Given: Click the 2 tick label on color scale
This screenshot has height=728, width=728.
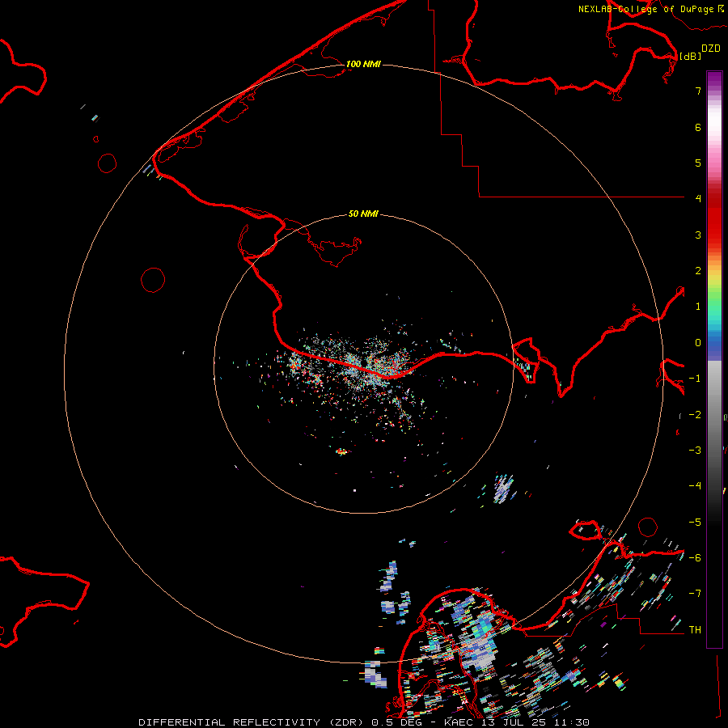Looking at the screenshot, I should pyautogui.click(x=698, y=271).
